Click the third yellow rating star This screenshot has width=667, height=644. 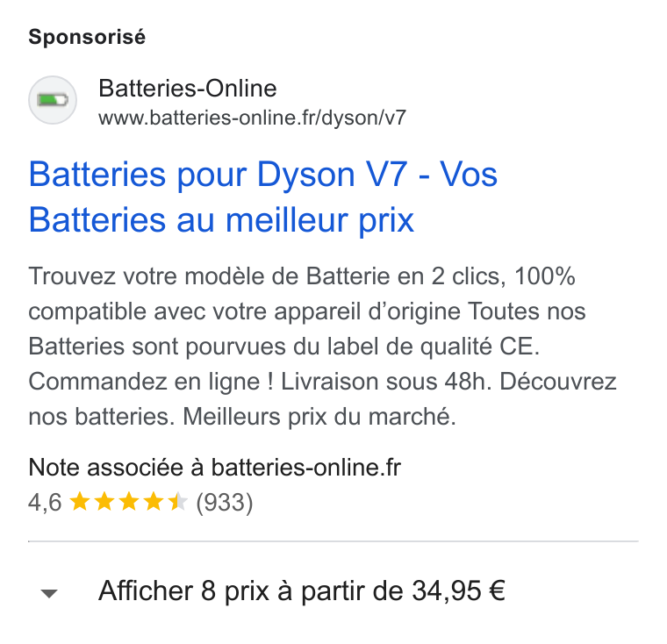click(129, 502)
